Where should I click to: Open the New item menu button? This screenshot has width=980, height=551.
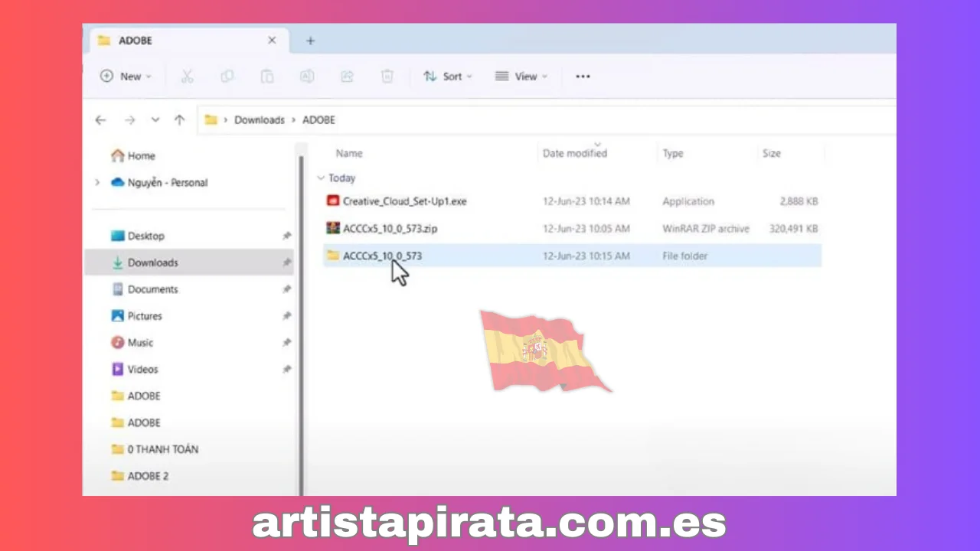coord(126,77)
